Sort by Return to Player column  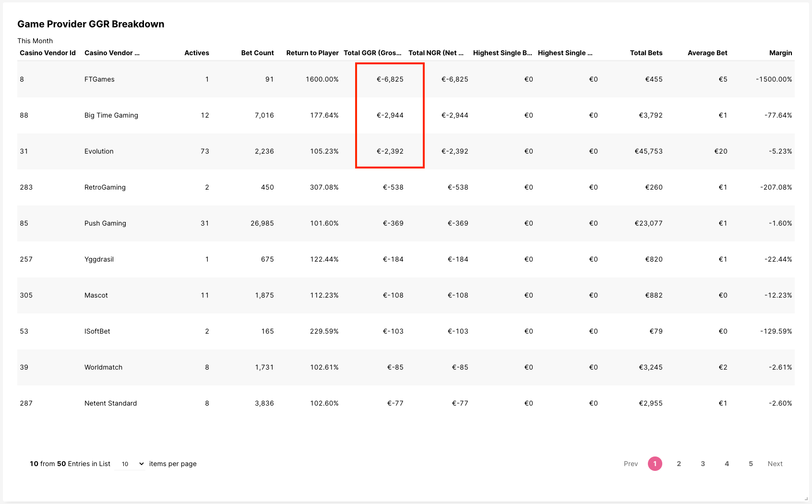click(x=312, y=53)
